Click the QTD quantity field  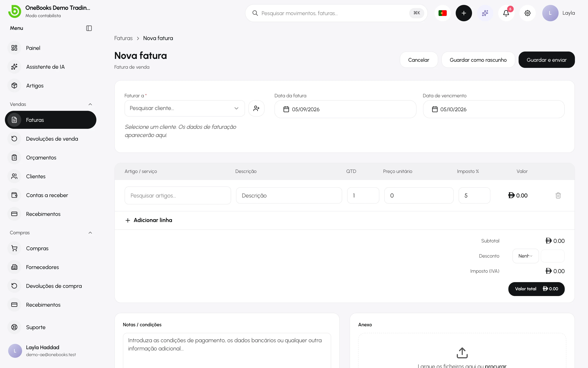pyautogui.click(x=363, y=195)
